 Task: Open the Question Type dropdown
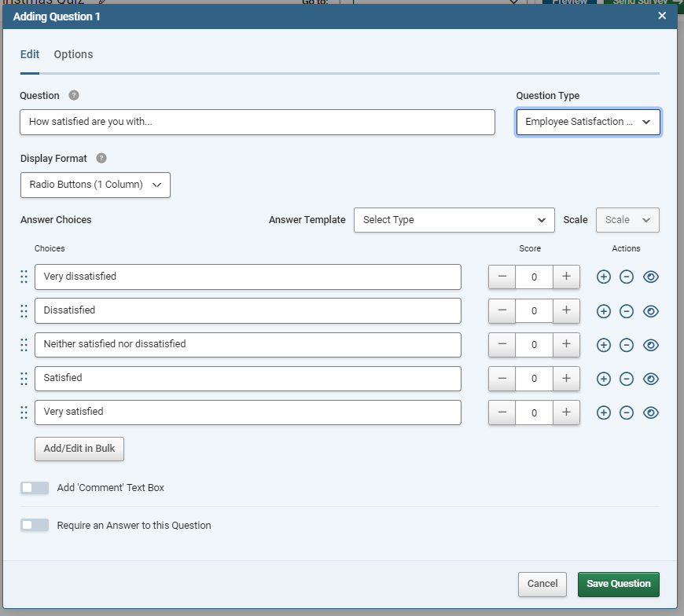point(587,122)
